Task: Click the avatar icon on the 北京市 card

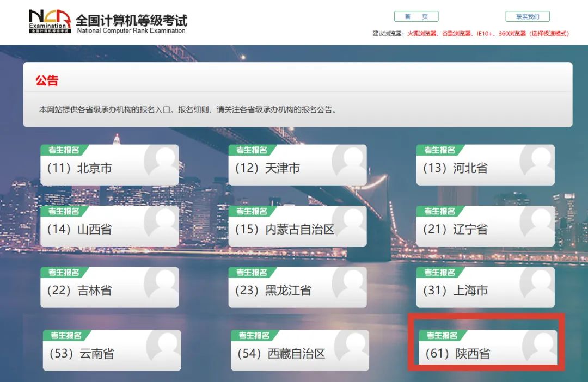Action: pyautogui.click(x=161, y=162)
